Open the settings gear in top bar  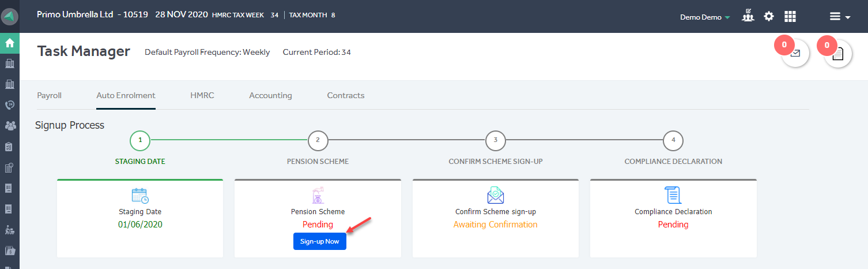coord(769,16)
